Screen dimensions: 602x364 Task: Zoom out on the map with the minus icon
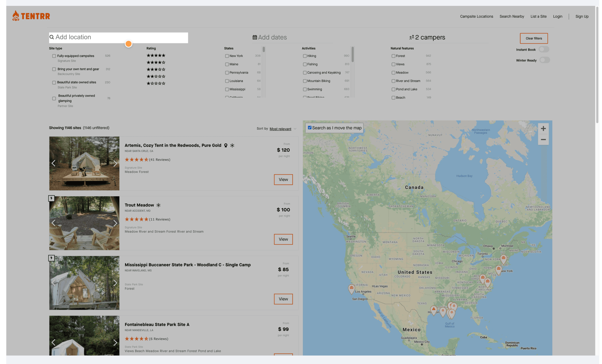pos(543,140)
